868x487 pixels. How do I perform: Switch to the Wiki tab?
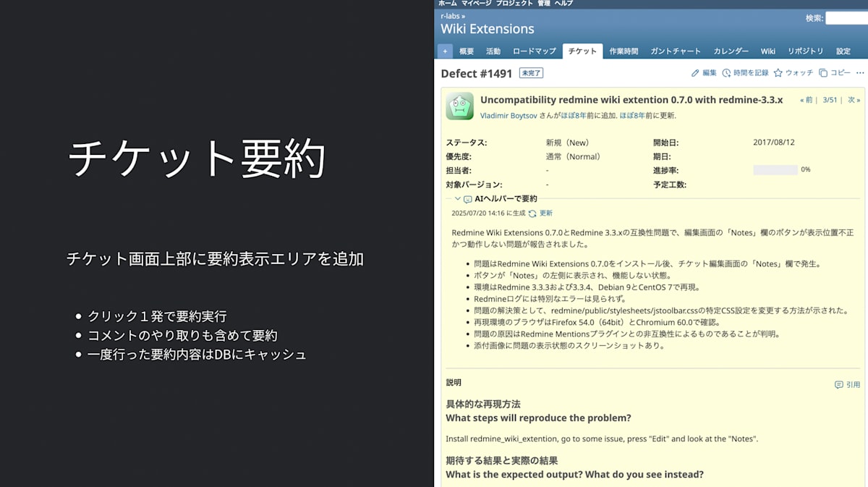tap(768, 51)
